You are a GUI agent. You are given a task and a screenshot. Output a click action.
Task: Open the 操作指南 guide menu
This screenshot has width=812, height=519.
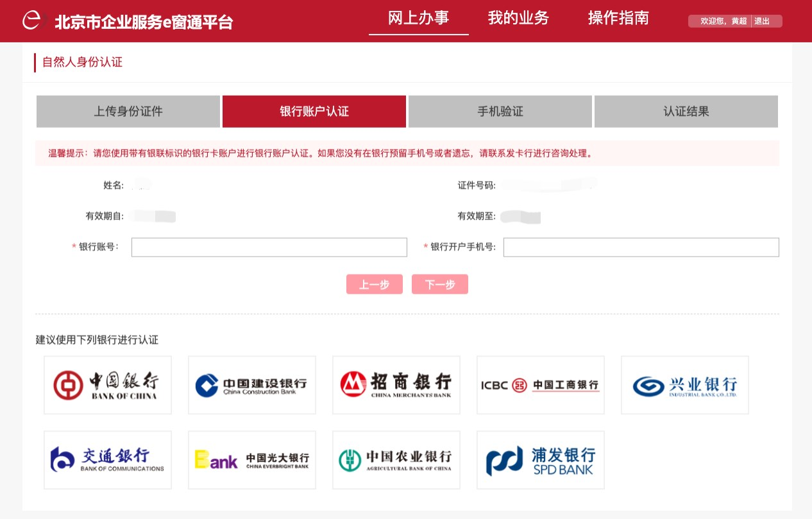click(618, 18)
